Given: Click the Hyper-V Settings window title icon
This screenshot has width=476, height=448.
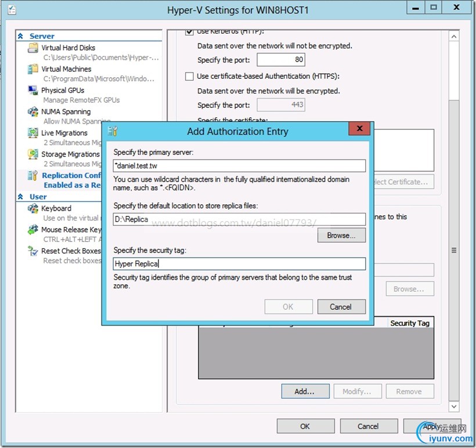Looking at the screenshot, I should pos(12,10).
